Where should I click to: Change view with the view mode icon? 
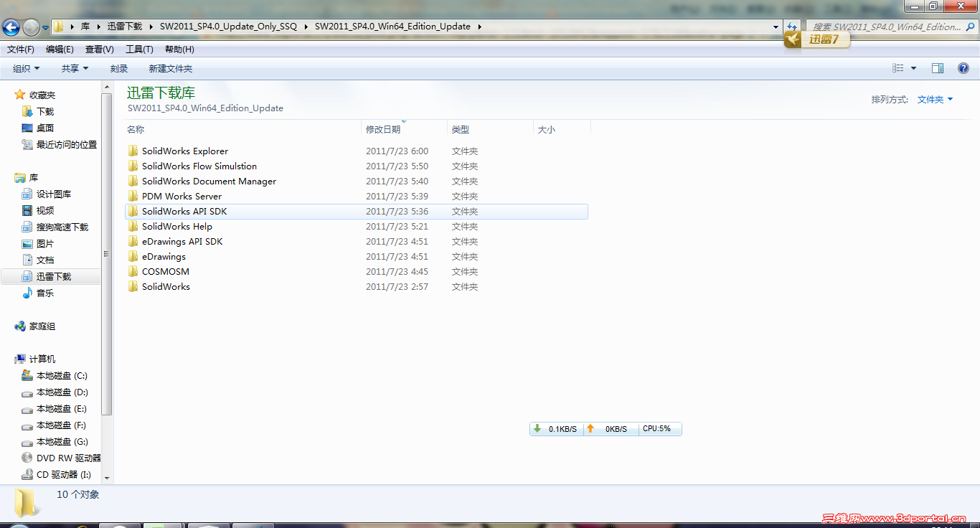point(898,68)
